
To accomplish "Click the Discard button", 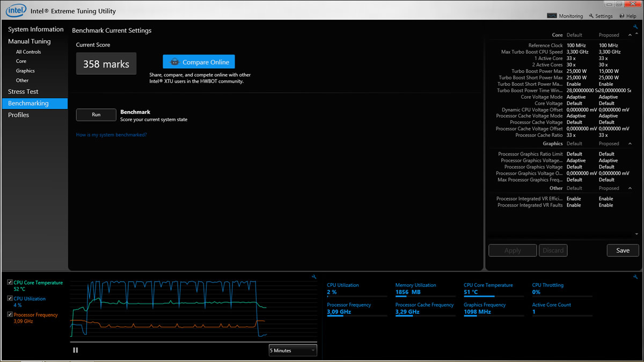I will (553, 250).
